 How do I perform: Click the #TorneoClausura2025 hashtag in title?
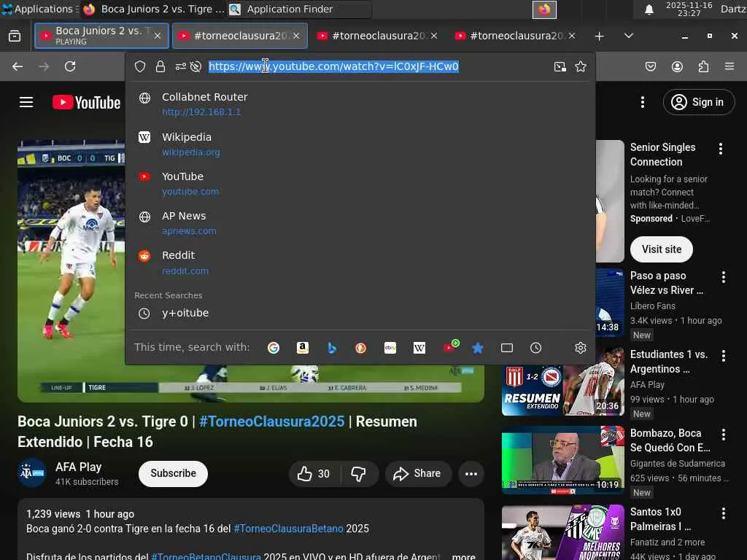(271, 421)
